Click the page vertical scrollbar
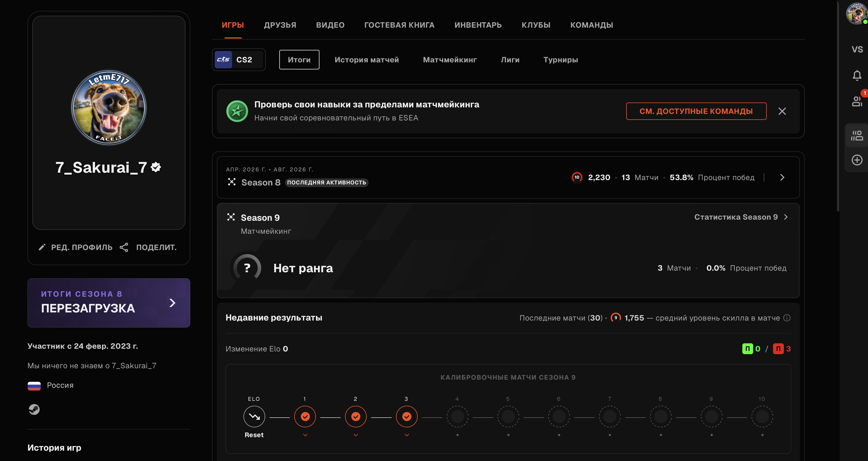Image resolution: width=868 pixels, height=461 pixels. pos(838,106)
